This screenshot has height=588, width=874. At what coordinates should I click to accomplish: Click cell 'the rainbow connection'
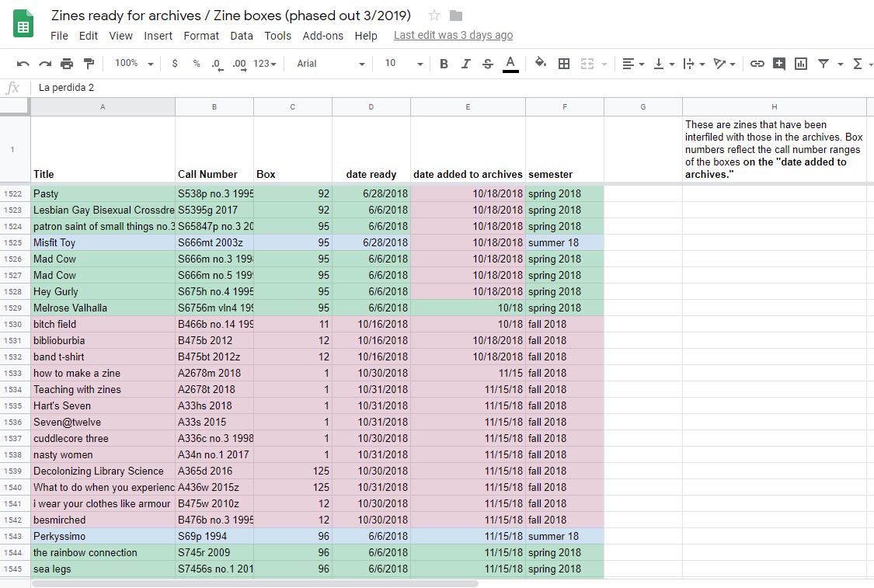(103, 552)
